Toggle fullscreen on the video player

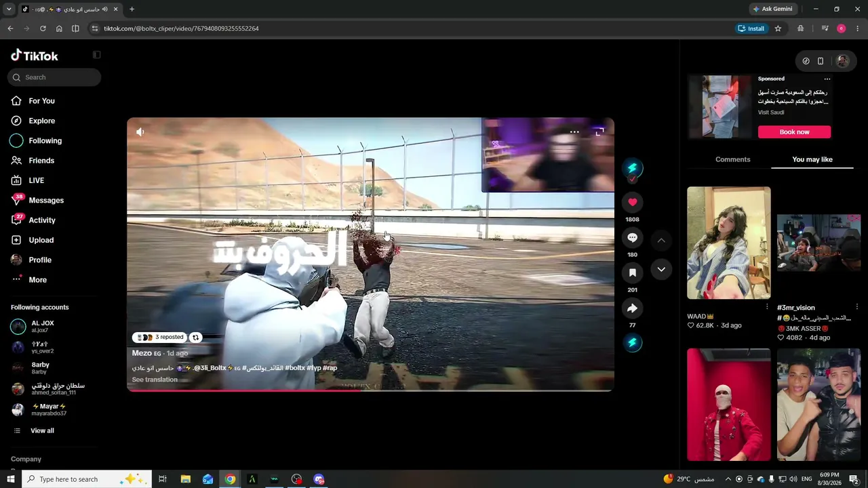click(x=599, y=132)
